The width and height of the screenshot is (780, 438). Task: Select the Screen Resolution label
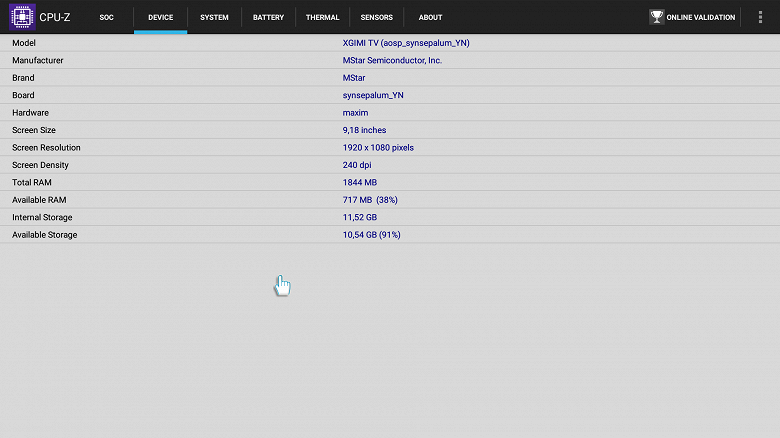(46, 147)
